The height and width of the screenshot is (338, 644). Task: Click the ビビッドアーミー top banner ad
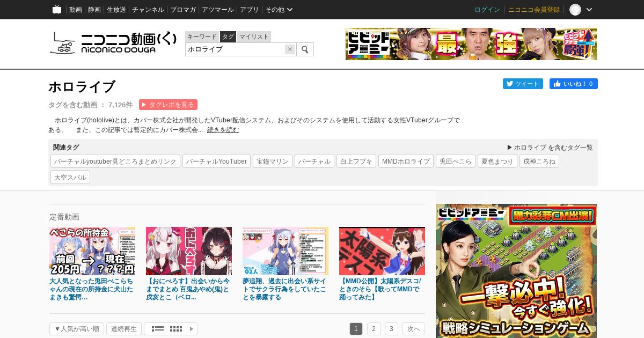click(x=471, y=44)
